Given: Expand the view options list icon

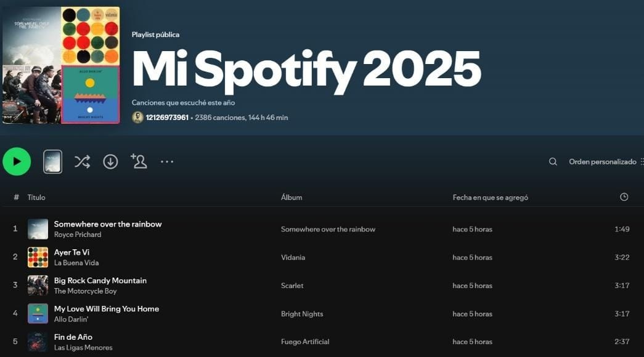Looking at the screenshot, I should (642, 161).
